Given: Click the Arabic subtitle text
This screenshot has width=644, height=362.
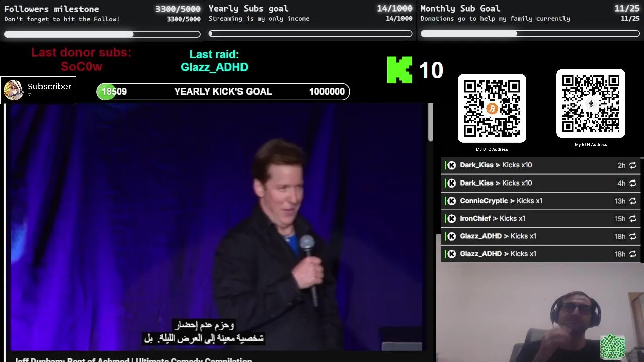Looking at the screenshot, I should pos(204,332).
